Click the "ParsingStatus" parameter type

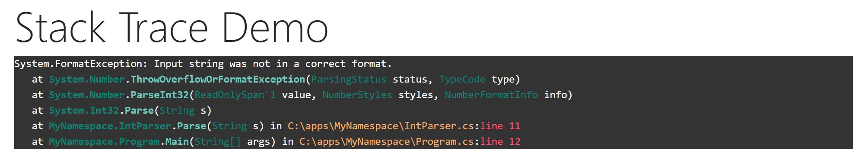click(x=349, y=80)
